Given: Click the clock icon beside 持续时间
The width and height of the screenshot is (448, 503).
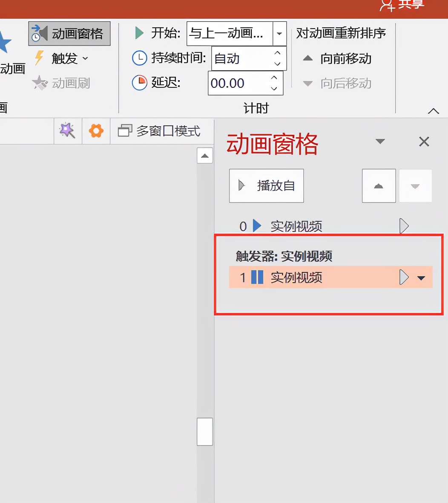Looking at the screenshot, I should 140,58.
